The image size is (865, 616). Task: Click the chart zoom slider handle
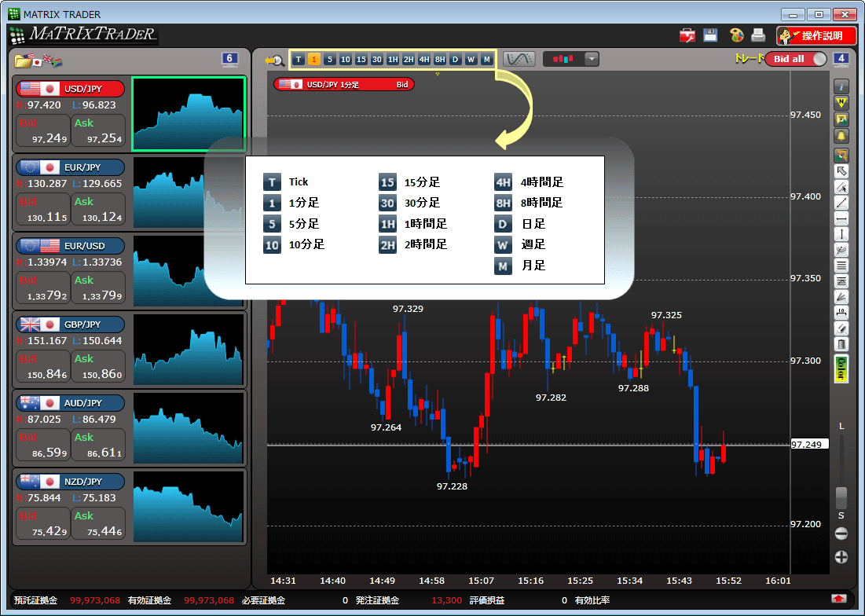841,497
